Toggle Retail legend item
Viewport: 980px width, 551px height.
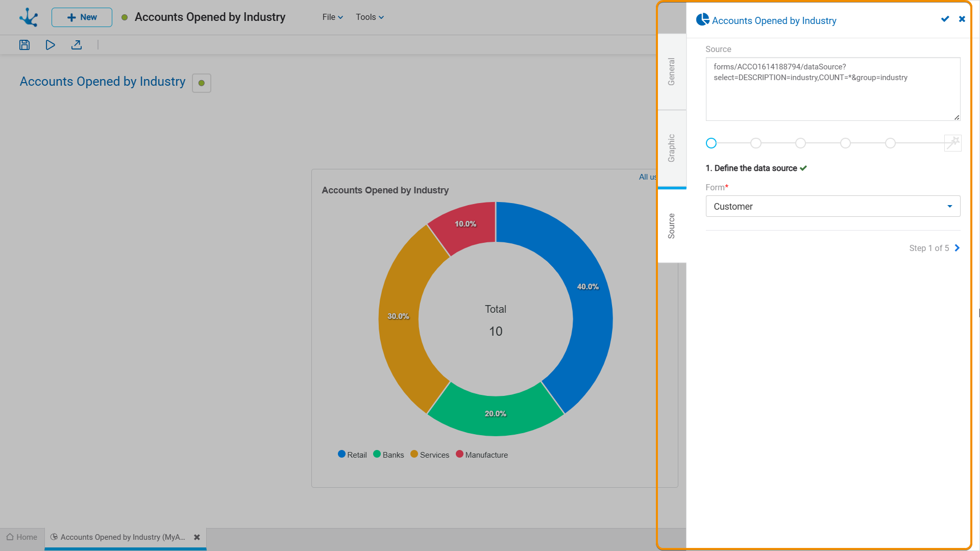pos(352,455)
